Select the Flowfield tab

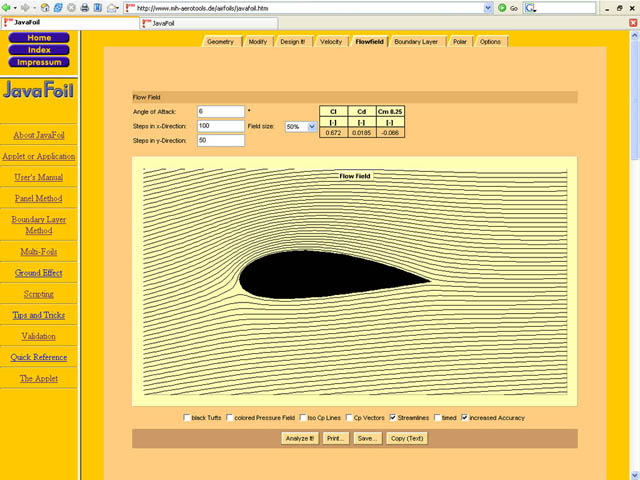[369, 42]
